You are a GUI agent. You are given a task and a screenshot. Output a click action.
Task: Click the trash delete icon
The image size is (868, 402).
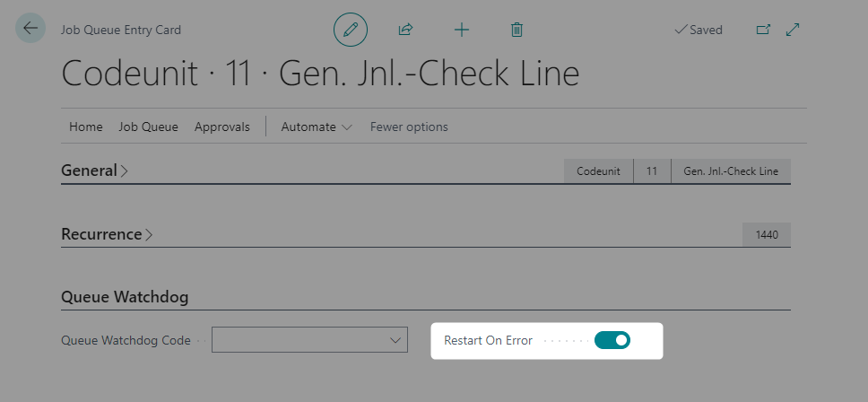(516, 30)
